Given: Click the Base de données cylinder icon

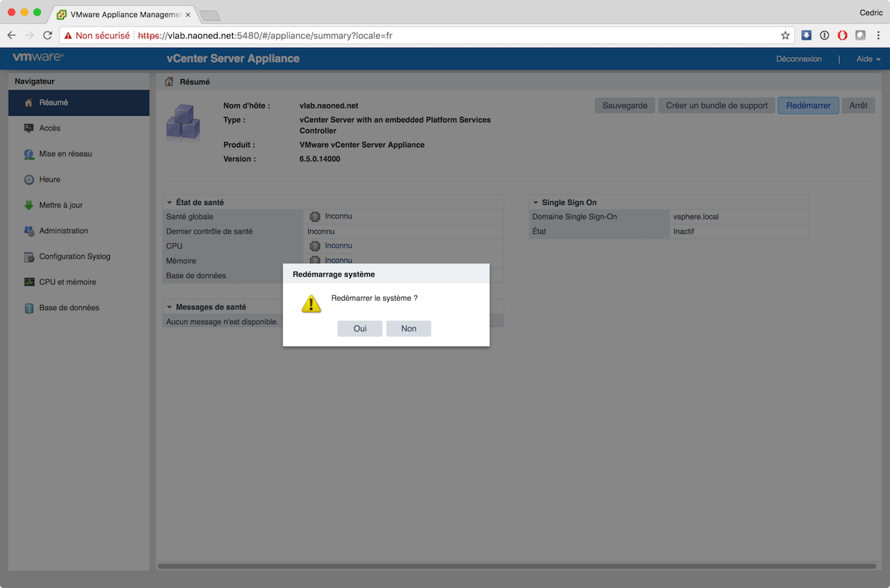Looking at the screenshot, I should 29,309.
